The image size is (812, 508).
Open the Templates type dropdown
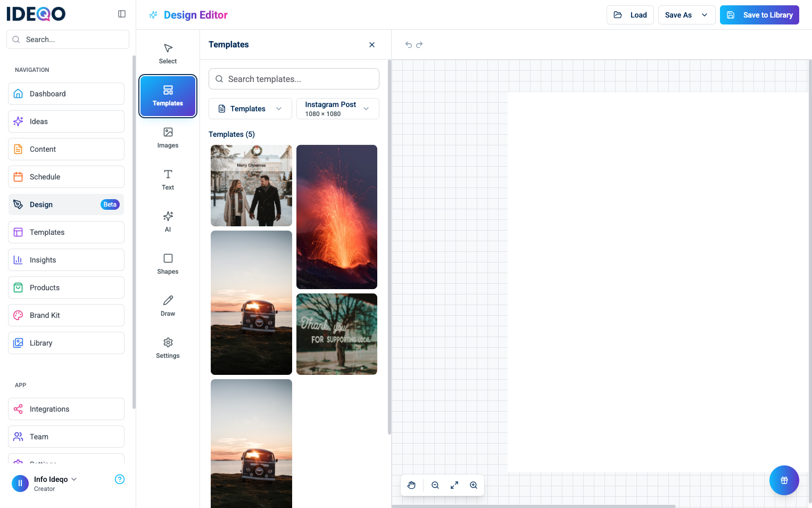pos(250,109)
